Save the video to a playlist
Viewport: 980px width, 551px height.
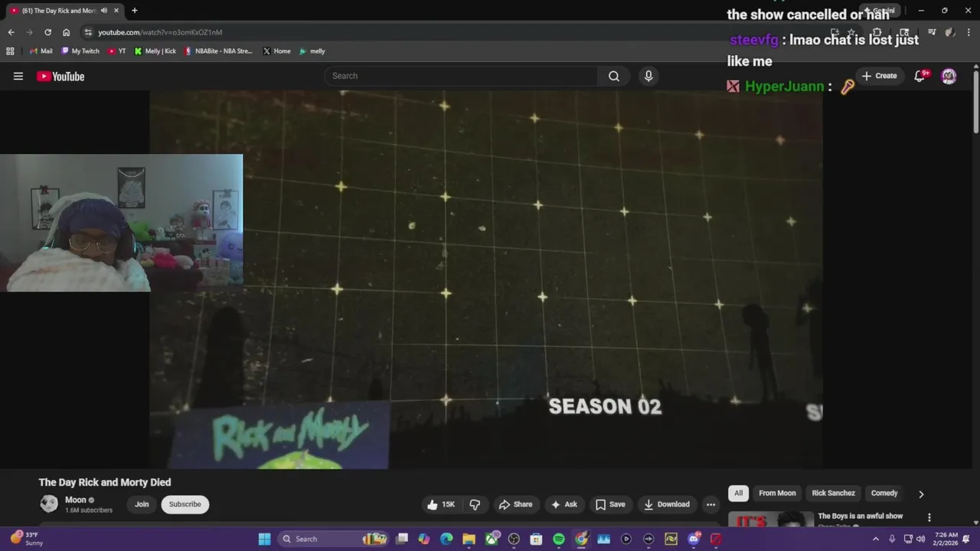(x=610, y=504)
